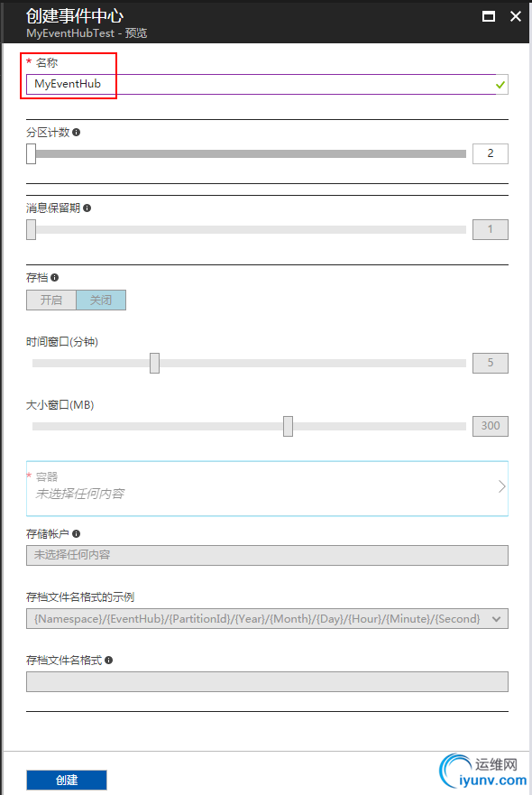
Task: Click the info icon next to 分区计数
Action: (x=76, y=133)
